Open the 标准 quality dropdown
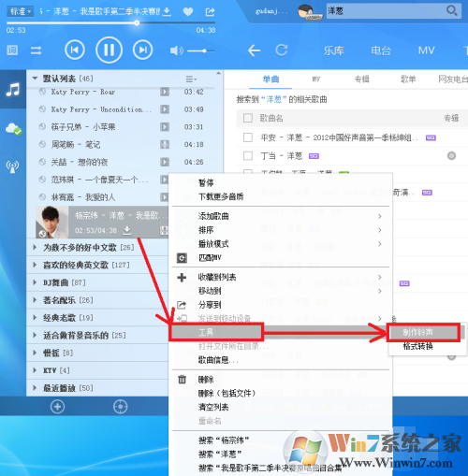Screen dimensions: 468x476 [x=21, y=12]
